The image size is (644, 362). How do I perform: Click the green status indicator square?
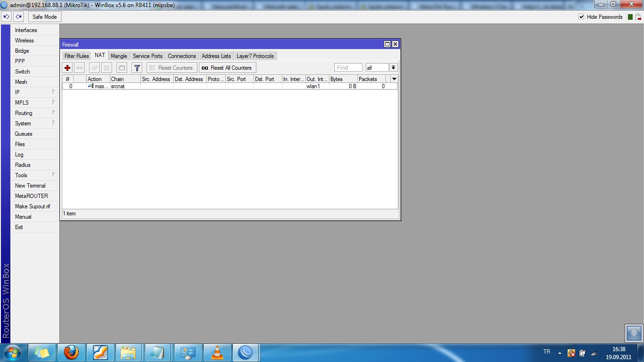click(630, 17)
